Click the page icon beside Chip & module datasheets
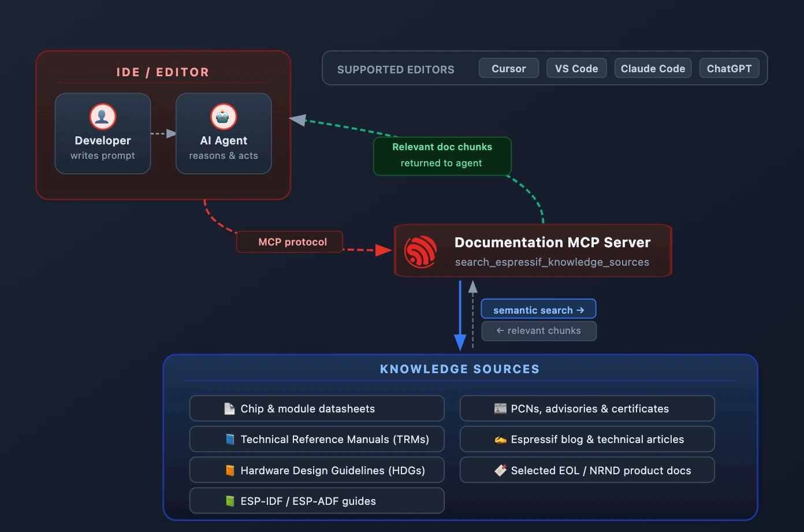 (229, 409)
